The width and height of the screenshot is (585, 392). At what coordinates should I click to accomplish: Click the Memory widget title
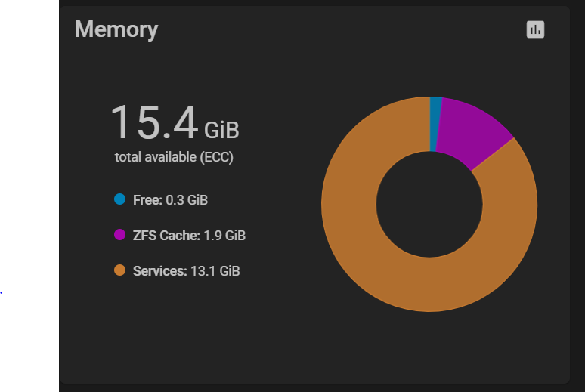[116, 29]
